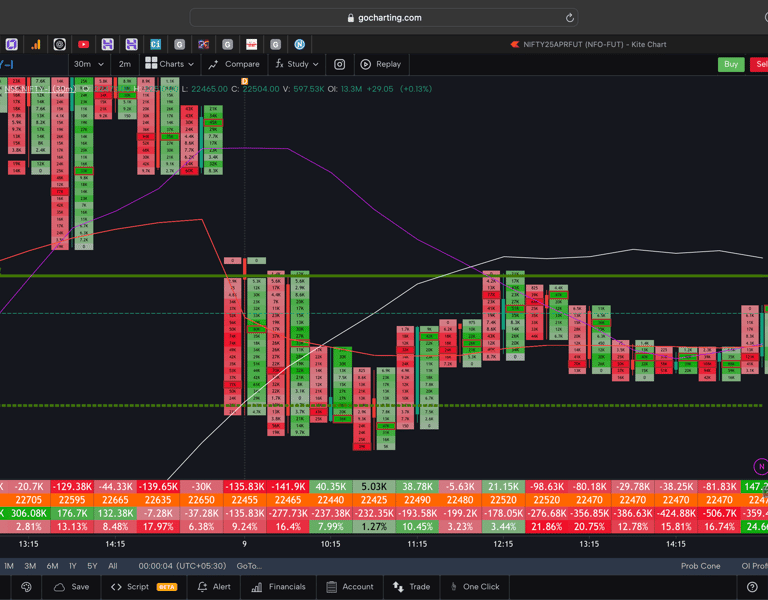Click the orange 'D' marker above chart
768x600 pixels.
tap(244, 81)
